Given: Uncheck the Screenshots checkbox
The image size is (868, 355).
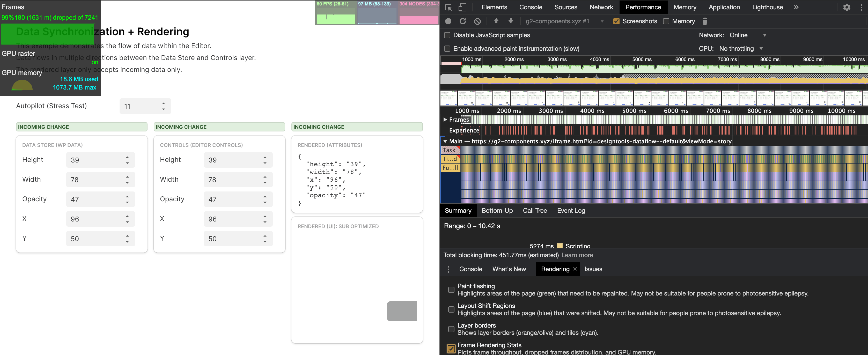Looking at the screenshot, I should tap(617, 21).
